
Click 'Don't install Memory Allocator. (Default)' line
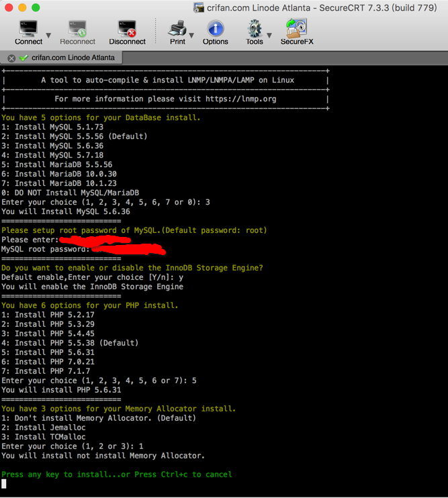click(99, 418)
